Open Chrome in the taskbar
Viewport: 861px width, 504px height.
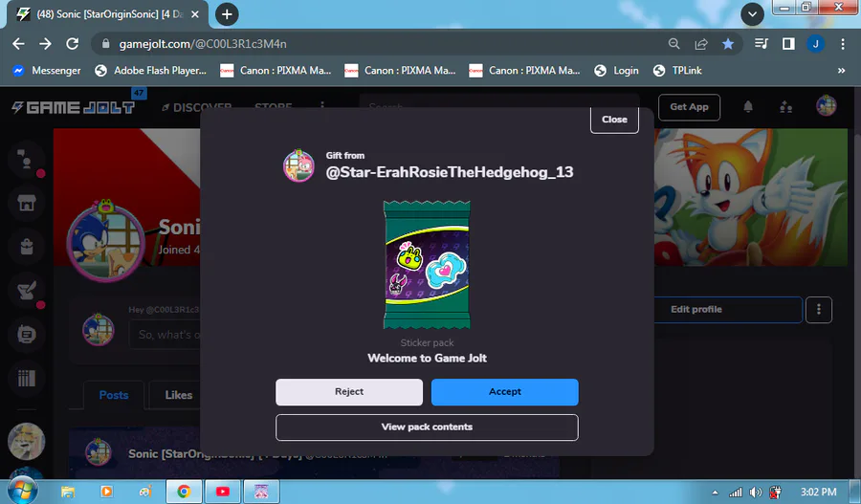184,492
